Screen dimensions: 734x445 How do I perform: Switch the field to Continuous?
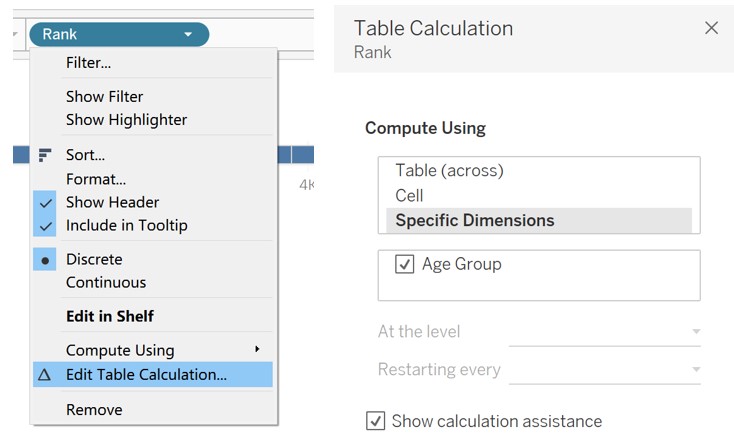click(106, 282)
